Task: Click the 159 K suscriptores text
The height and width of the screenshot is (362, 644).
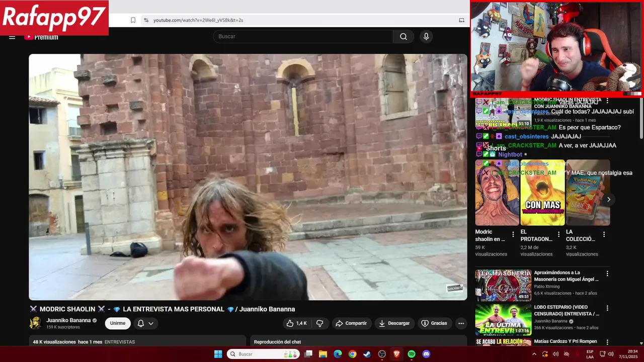Action: 63,327
